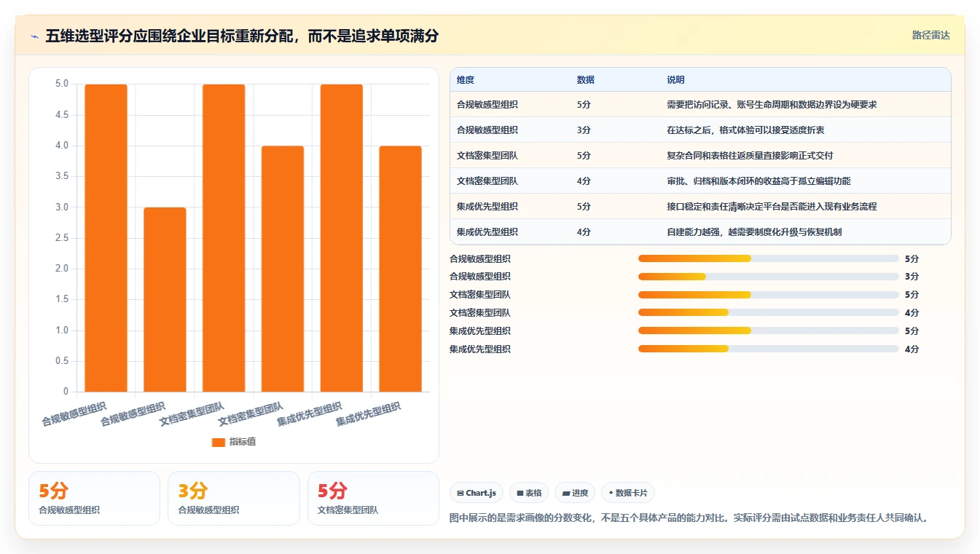The width and height of the screenshot is (980, 554).
Task: Click the chart bar at 5.0 for 集成优先型组织
Action: pyautogui.click(x=342, y=238)
